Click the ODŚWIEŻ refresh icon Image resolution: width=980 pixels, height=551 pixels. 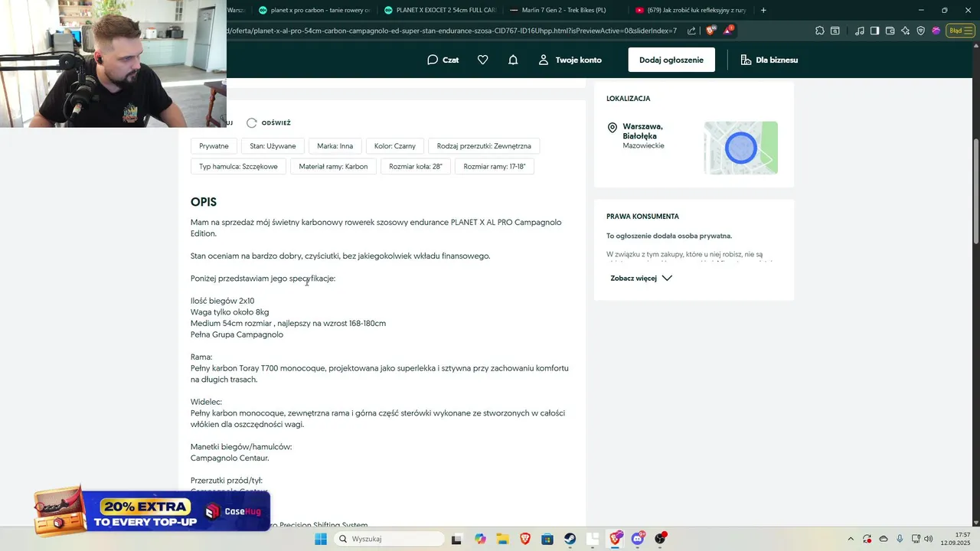coord(251,122)
